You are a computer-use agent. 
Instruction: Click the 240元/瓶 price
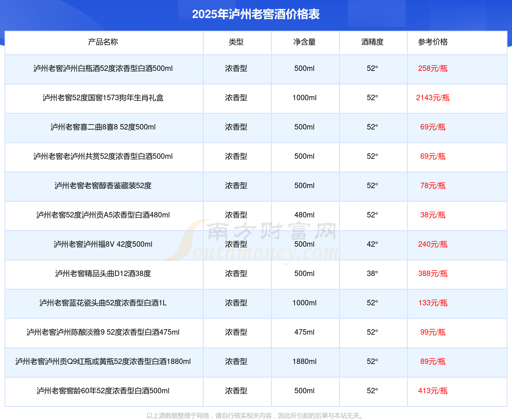coord(433,244)
